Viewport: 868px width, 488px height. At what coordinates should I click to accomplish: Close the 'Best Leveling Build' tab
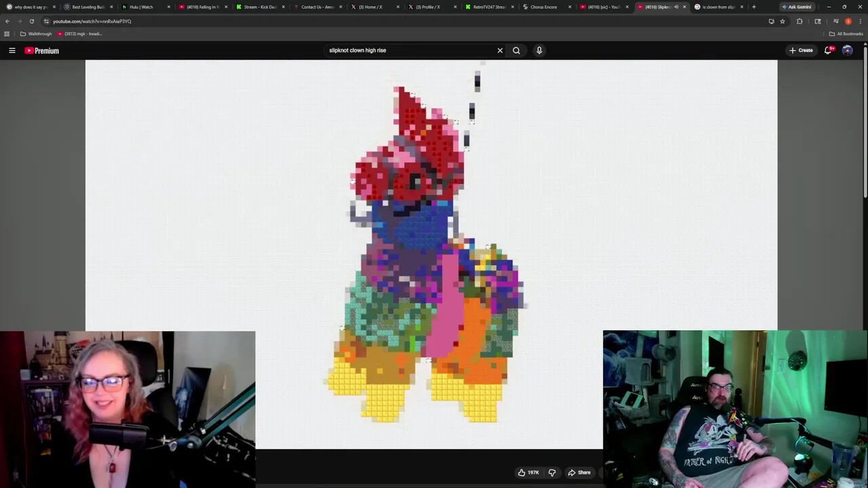[x=111, y=7]
